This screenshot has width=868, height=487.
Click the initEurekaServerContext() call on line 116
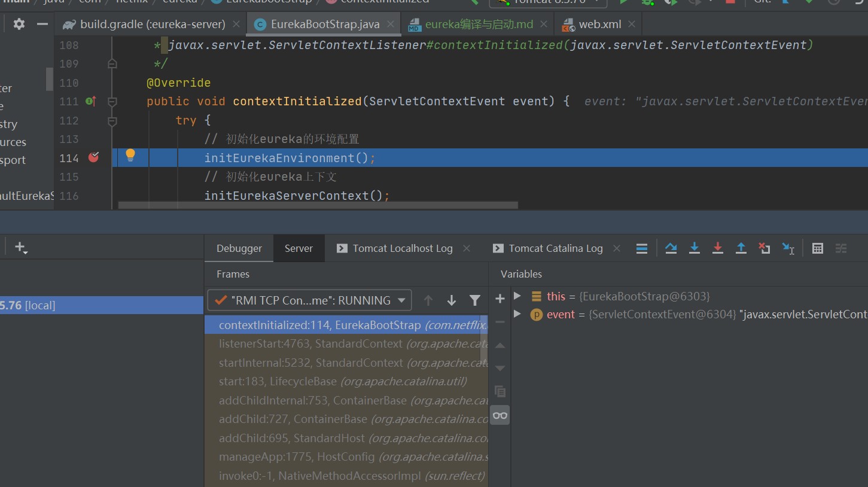coord(297,196)
